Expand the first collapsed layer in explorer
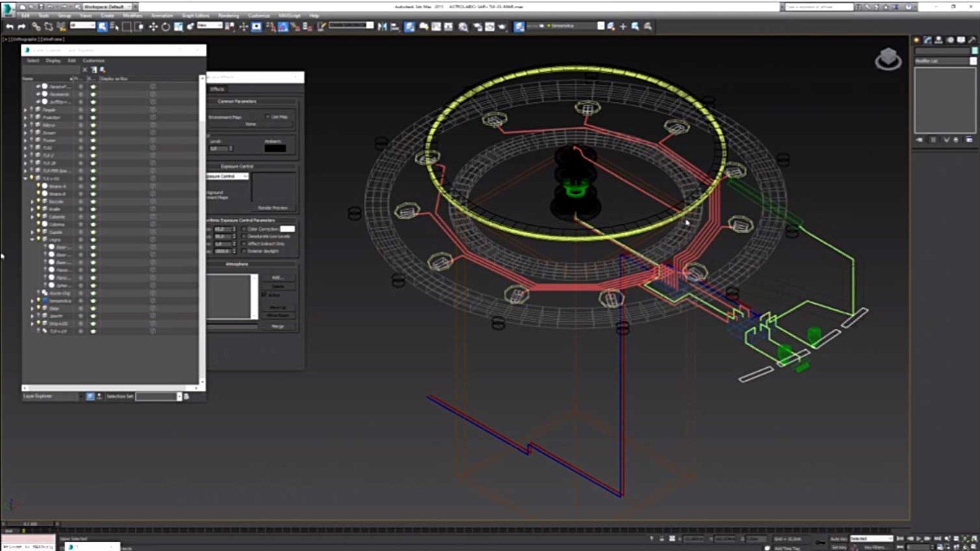This screenshot has height=551, width=980. 25,110
